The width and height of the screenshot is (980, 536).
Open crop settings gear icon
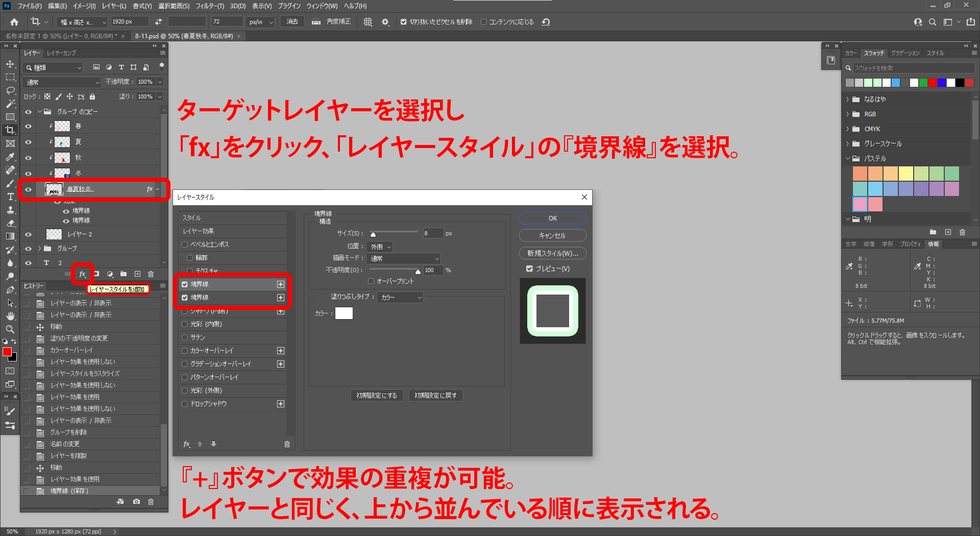[x=385, y=22]
